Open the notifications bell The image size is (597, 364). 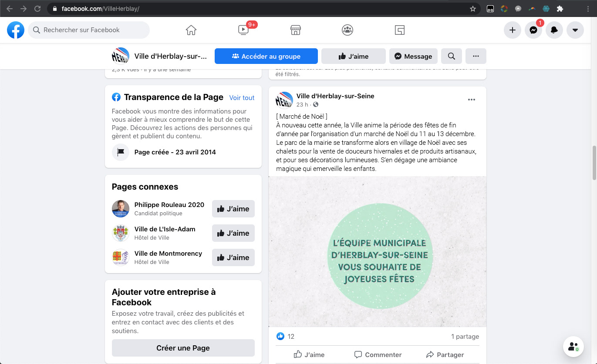click(554, 30)
